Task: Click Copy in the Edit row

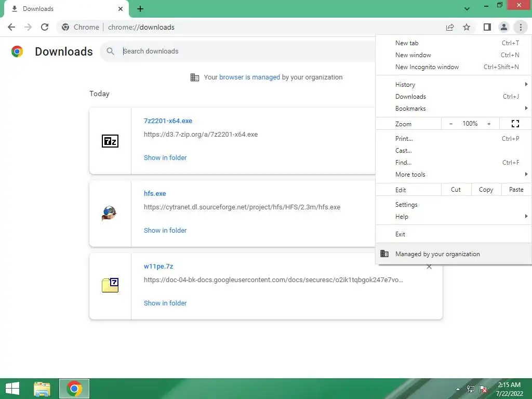Action: coord(486,190)
